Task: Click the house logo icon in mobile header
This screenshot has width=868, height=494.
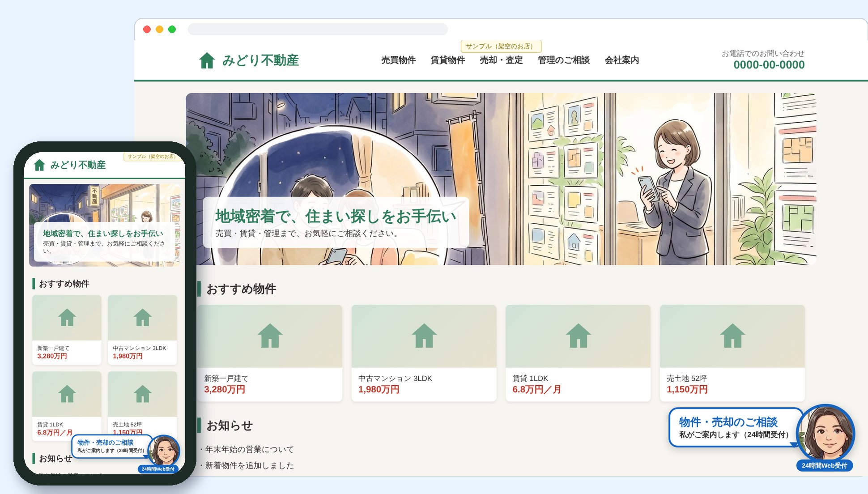Action: (39, 165)
